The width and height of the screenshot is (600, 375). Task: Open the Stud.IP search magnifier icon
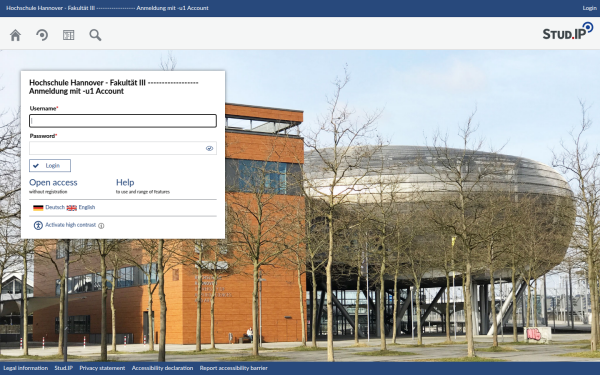pyautogui.click(x=95, y=35)
